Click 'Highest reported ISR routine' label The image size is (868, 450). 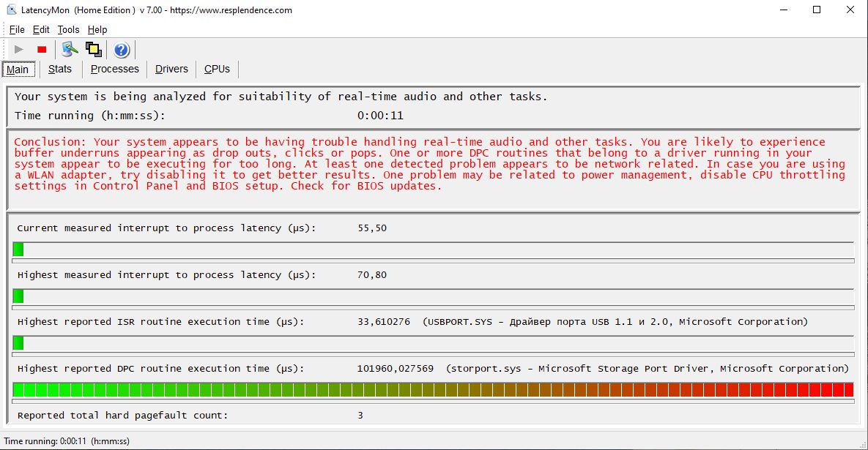(160, 322)
